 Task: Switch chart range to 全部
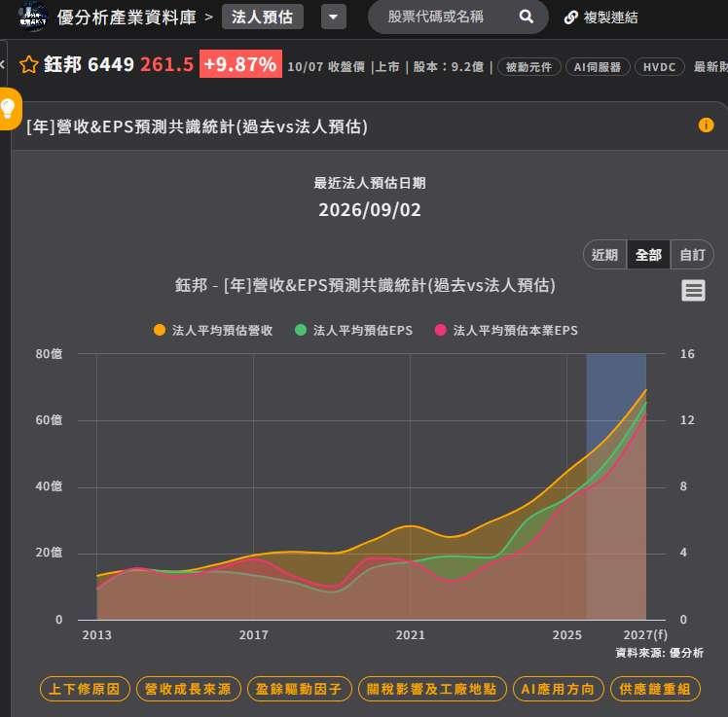click(648, 254)
